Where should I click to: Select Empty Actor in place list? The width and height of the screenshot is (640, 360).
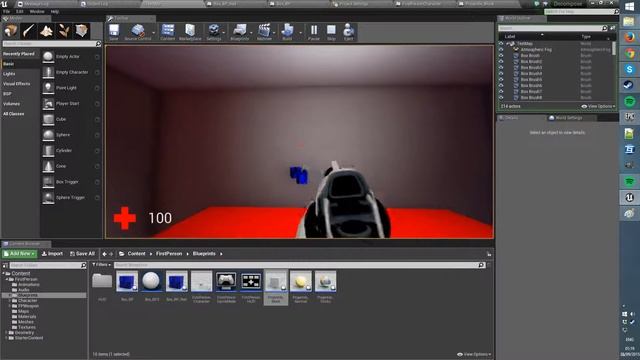[71, 57]
